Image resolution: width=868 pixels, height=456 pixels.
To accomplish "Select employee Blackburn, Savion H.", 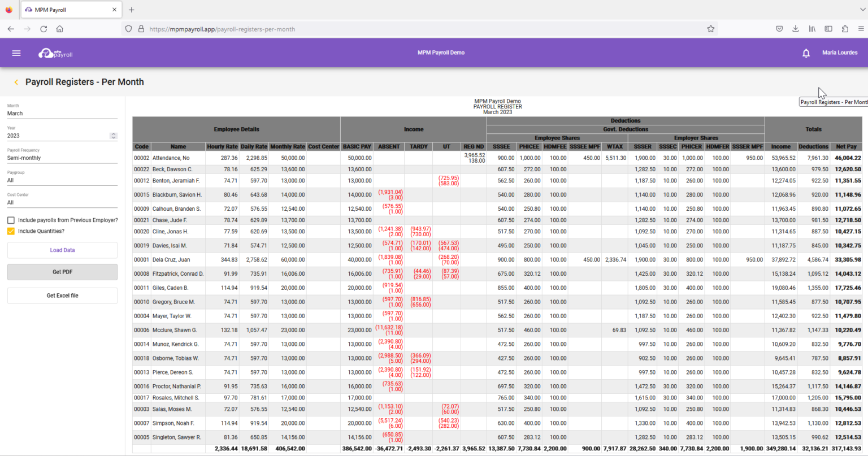I will coord(497,195).
